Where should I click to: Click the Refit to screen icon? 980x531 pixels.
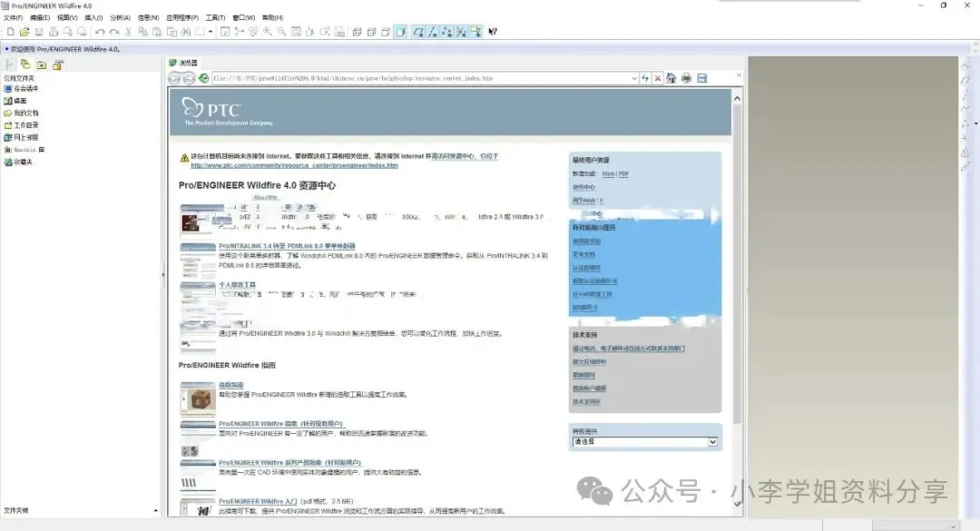pyautogui.click(x=296, y=31)
